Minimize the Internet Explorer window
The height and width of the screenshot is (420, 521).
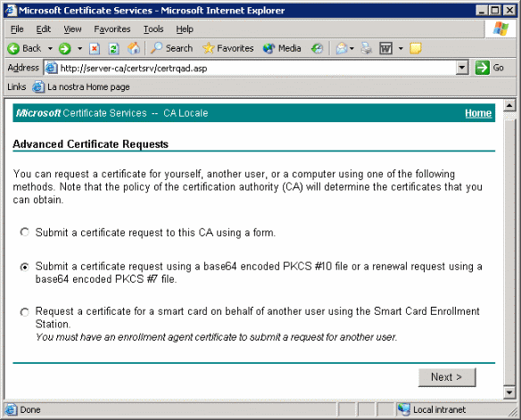(482, 11)
